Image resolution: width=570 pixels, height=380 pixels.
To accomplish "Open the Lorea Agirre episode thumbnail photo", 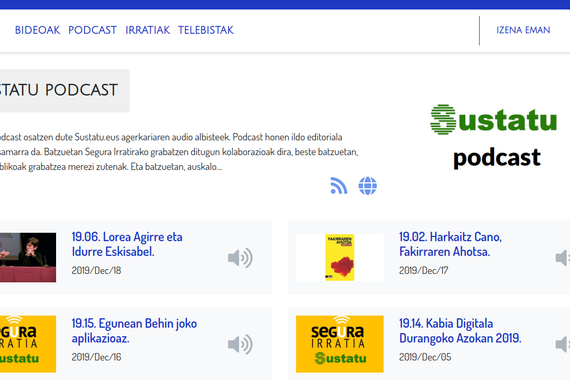I will [28, 257].
